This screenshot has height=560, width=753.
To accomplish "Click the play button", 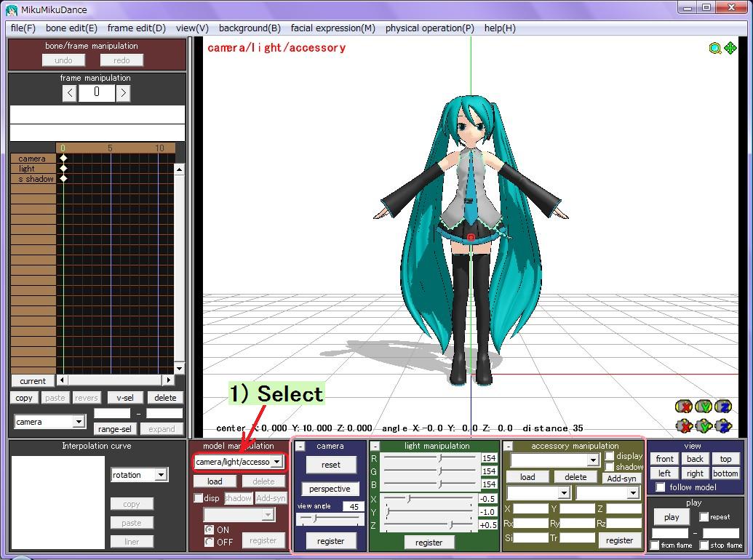I will (672, 517).
